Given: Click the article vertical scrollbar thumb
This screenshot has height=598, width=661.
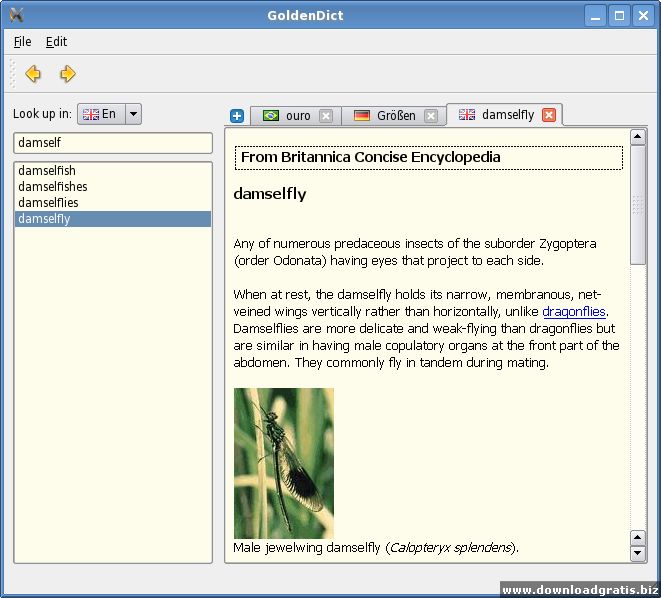Looking at the screenshot, I should (638, 205).
